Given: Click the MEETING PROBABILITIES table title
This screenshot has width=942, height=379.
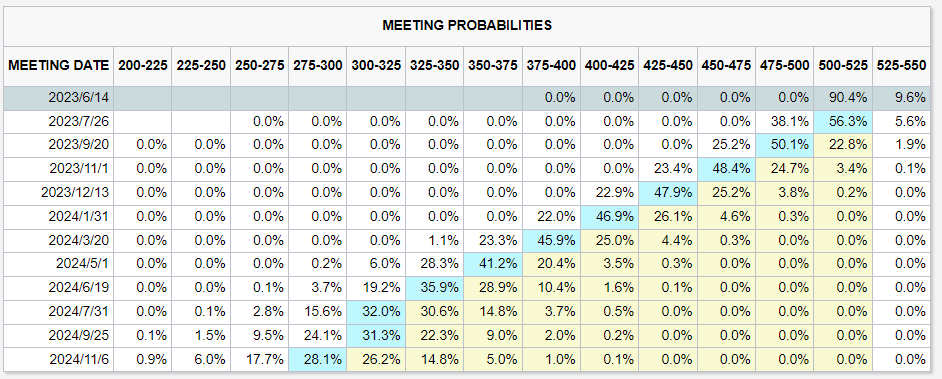Looking at the screenshot, I should (467, 25).
